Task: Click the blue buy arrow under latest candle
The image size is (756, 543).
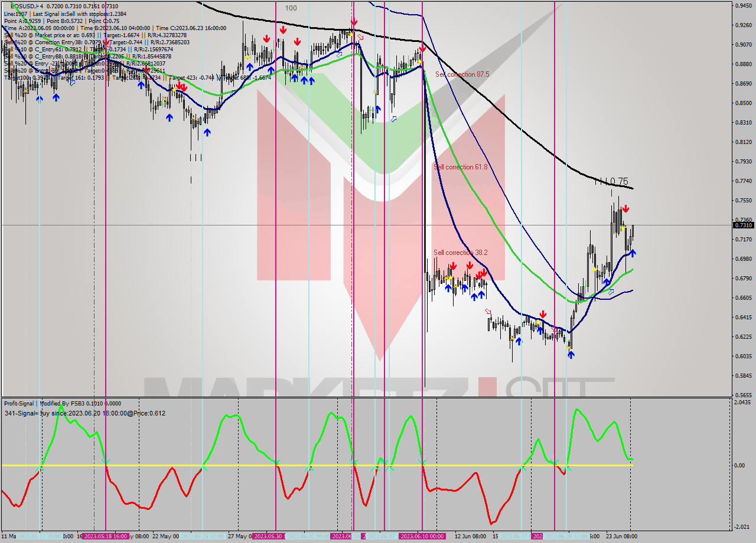Action: pos(633,253)
